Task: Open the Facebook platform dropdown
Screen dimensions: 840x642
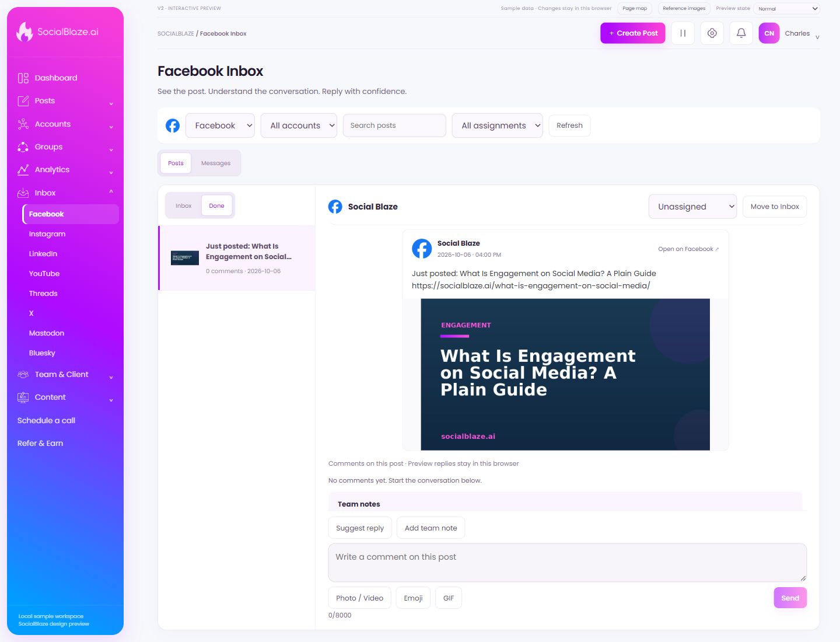Action: (220, 125)
